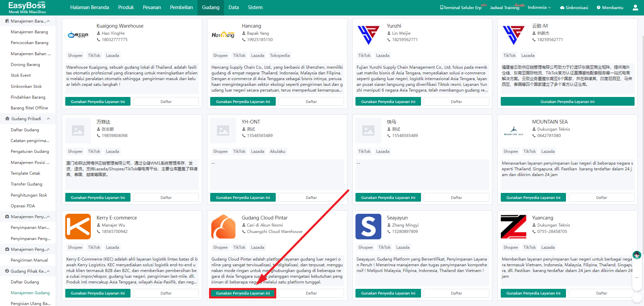Click phone icon beside 19925185150
644x306 pixels.
(x=244, y=40)
